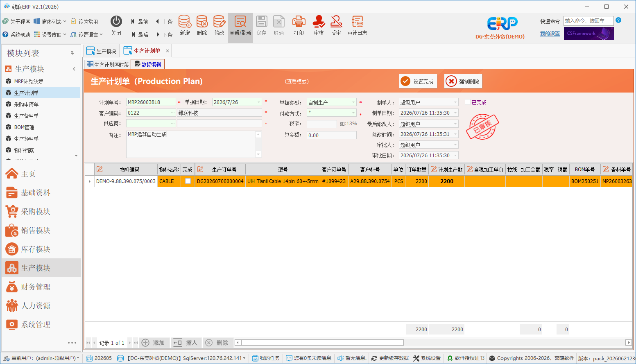Open 采购模块 purchasing module
The width and height of the screenshot is (636, 364).
(x=41, y=212)
